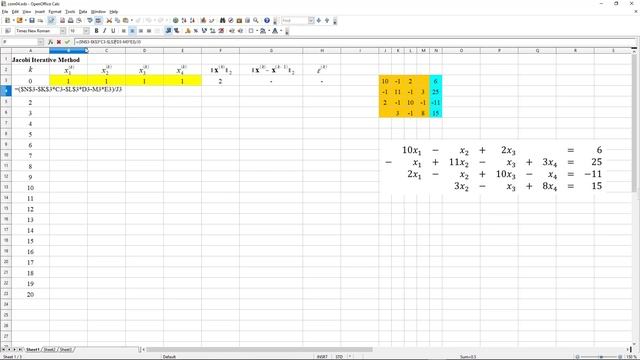The image size is (640, 360).
Task: Open the Format menu
Action: pyautogui.click(x=55, y=12)
